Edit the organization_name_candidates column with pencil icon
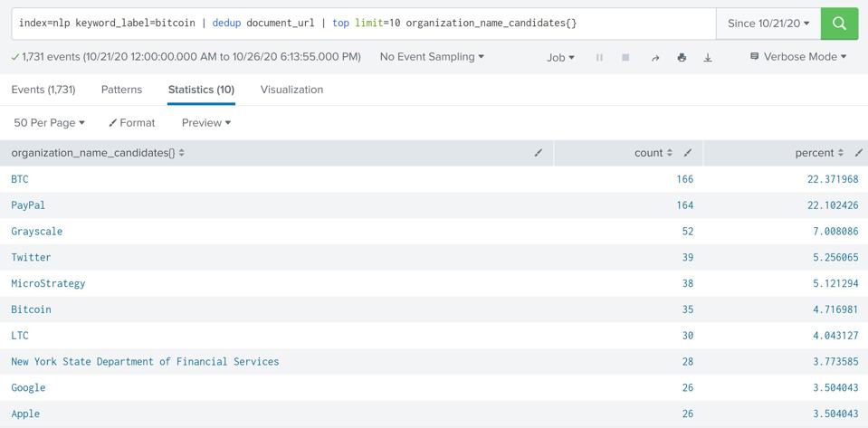Screen dimensions: 868x428 click(x=539, y=153)
